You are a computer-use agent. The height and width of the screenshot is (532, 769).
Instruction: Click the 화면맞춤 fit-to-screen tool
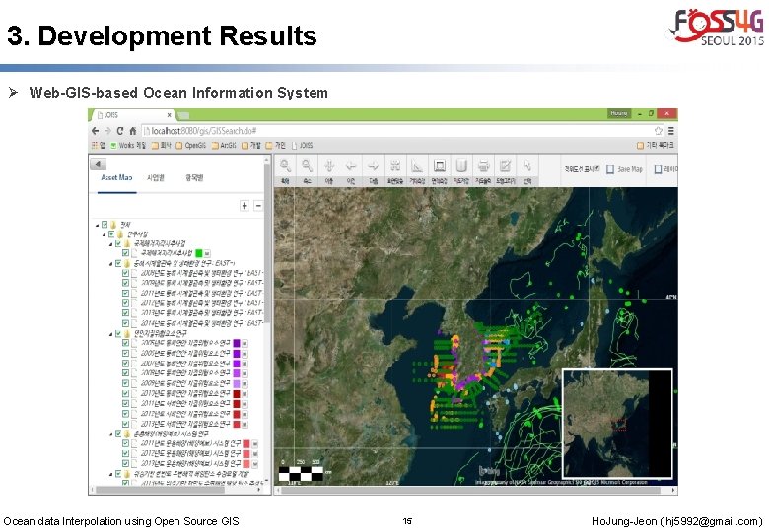[395, 170]
